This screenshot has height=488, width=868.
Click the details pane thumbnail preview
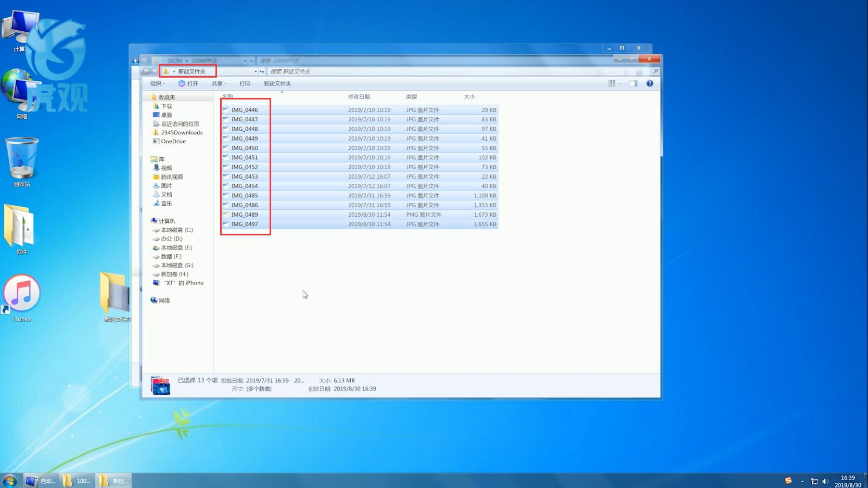tap(160, 385)
